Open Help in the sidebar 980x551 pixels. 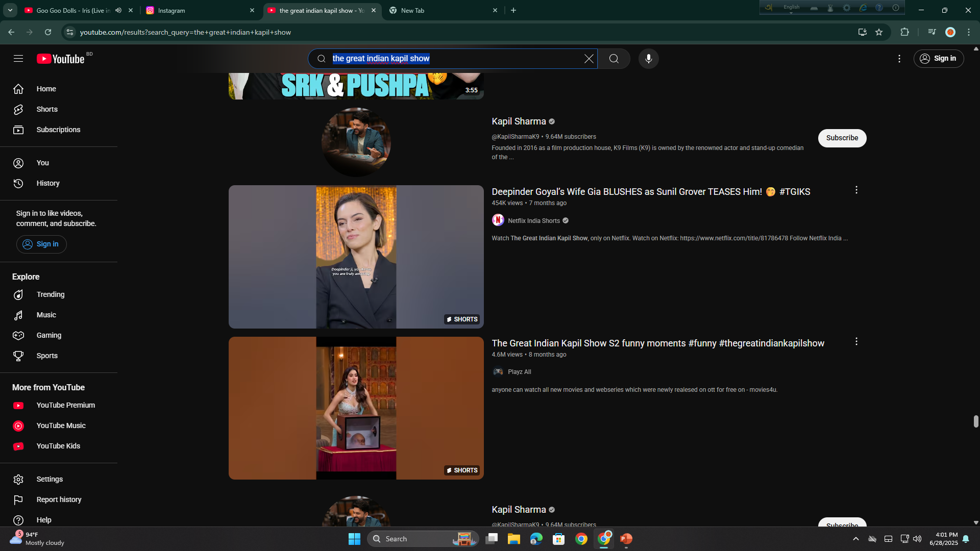[x=59, y=520]
